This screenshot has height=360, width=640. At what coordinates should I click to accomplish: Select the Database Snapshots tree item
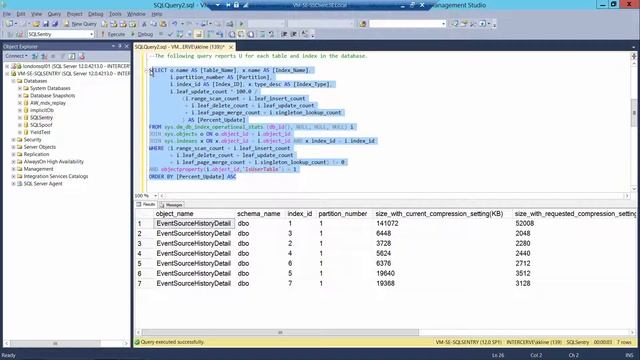(x=53, y=96)
